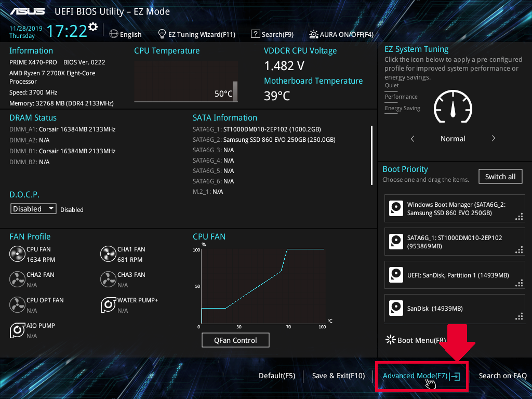Select the CPU FAN icon
Screen dimensions: 532x399
[x=17, y=254]
